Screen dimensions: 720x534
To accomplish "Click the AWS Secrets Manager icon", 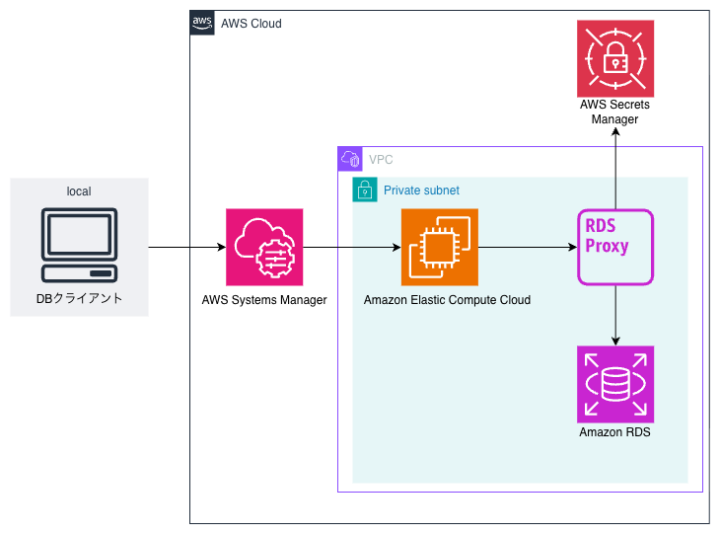I will click(x=615, y=58).
